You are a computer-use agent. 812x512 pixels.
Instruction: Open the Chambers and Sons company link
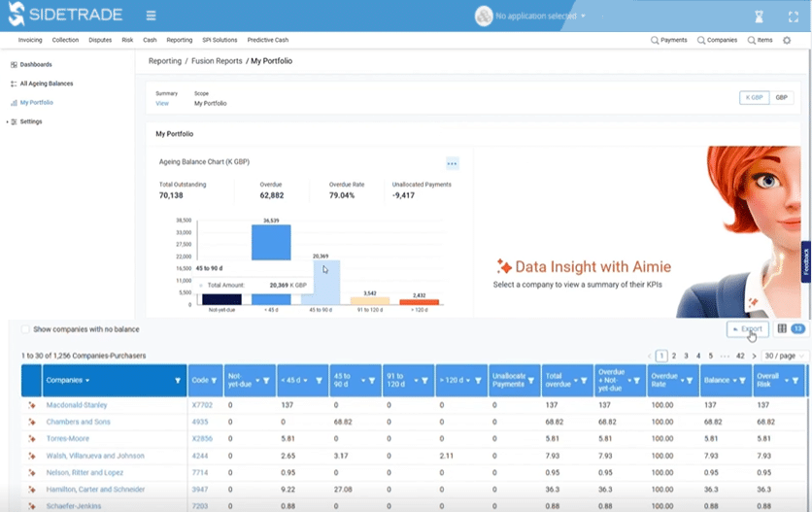tap(79, 422)
